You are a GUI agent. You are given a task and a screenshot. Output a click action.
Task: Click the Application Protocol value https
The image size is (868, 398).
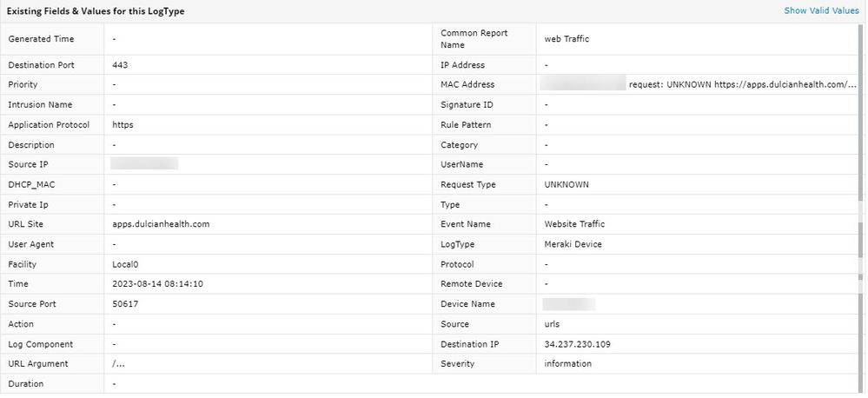[123, 125]
